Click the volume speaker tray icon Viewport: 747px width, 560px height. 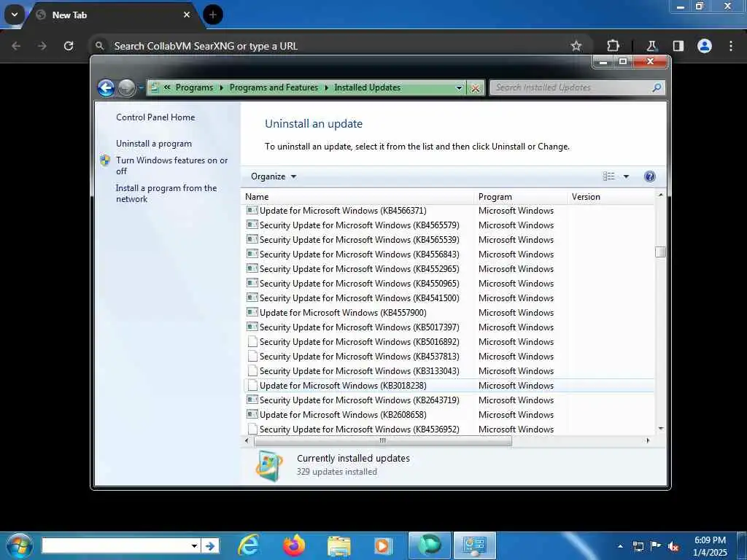coord(673,547)
